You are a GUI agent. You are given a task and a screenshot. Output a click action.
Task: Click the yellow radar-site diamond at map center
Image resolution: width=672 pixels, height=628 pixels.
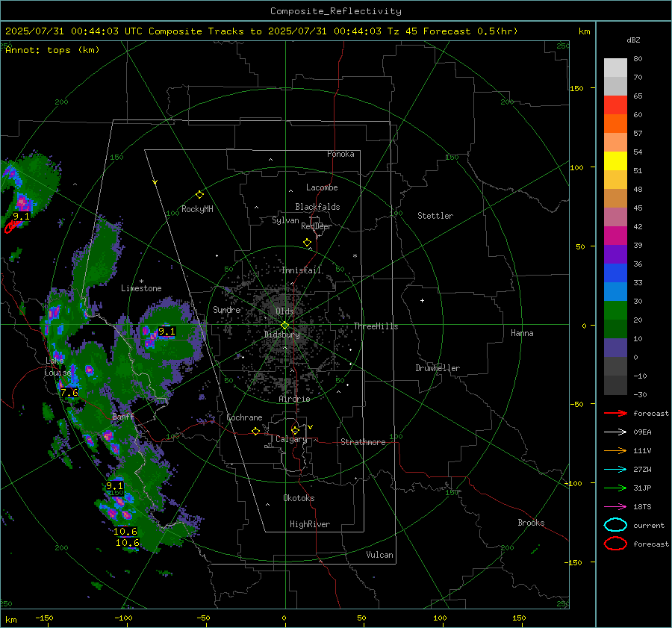[x=285, y=326]
